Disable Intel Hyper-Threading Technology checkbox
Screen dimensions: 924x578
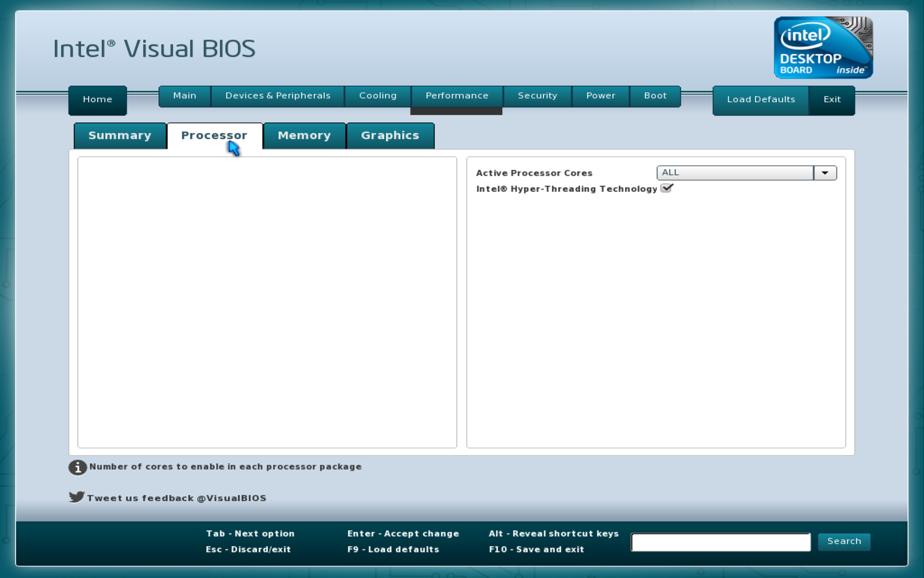667,188
